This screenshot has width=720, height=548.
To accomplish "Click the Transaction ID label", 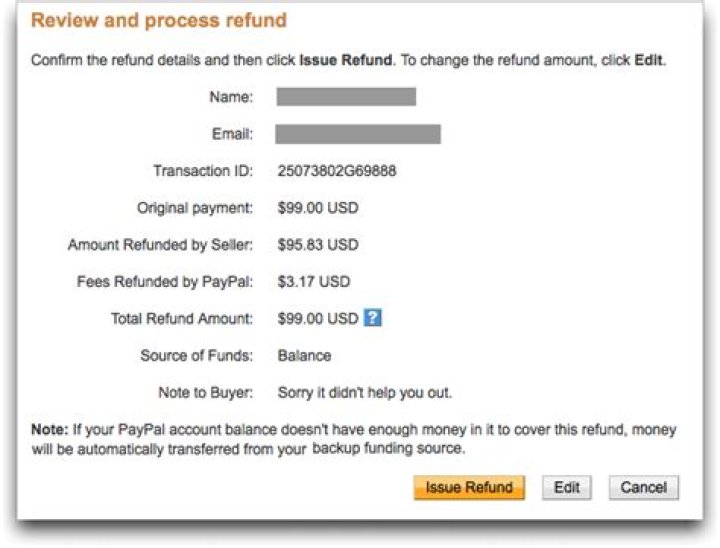I will [203, 171].
